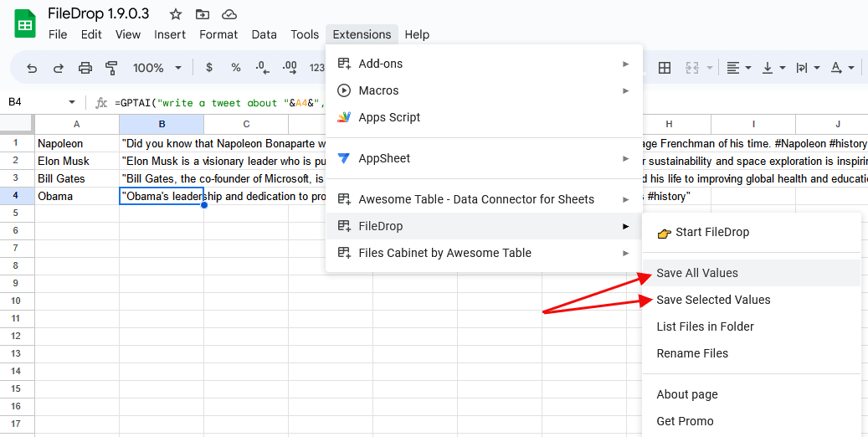868x437 pixels.
Task: Open the Insert menu
Action: [x=170, y=34]
